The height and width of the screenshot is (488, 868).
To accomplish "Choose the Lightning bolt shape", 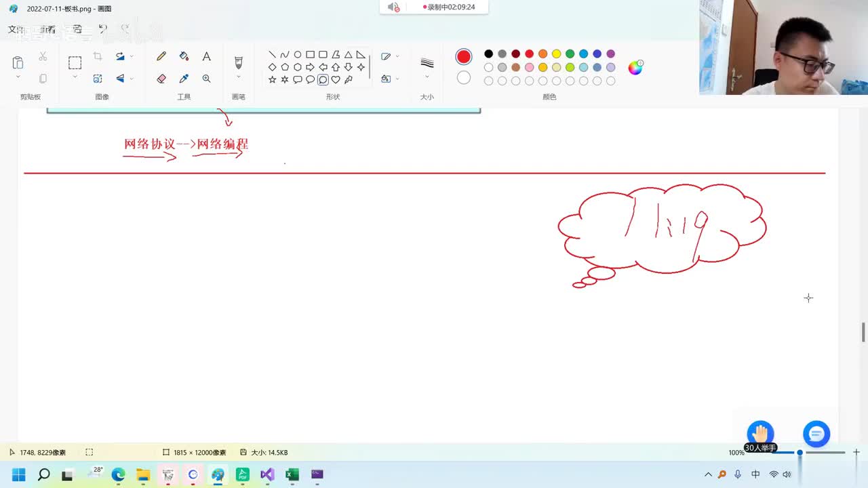I will pyautogui.click(x=348, y=79).
